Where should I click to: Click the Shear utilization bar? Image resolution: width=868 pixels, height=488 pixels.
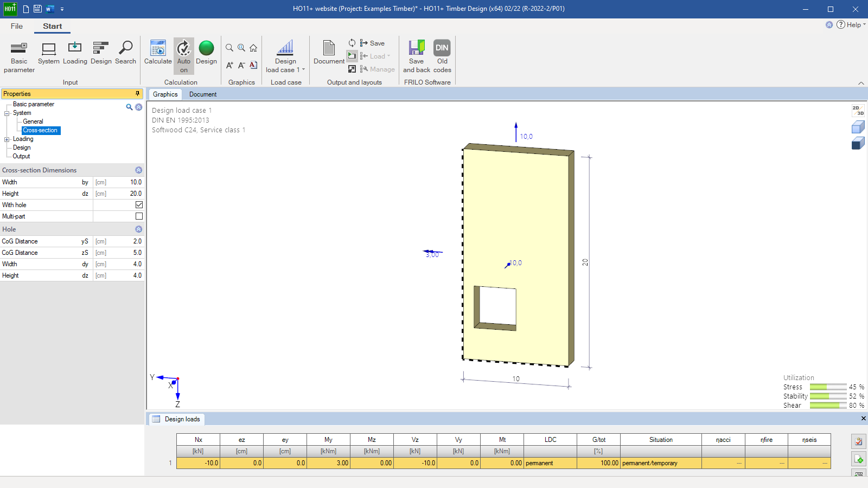[x=828, y=406]
